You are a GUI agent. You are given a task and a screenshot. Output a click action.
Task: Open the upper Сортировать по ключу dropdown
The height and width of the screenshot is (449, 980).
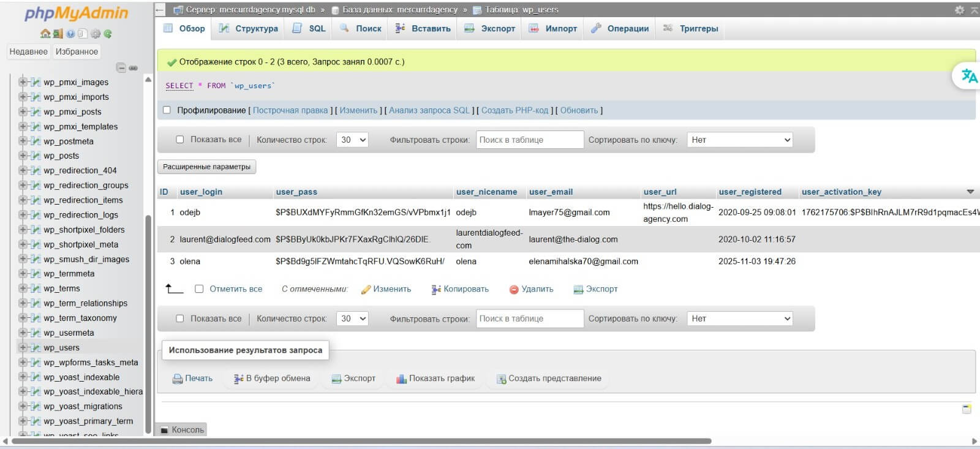[740, 140]
